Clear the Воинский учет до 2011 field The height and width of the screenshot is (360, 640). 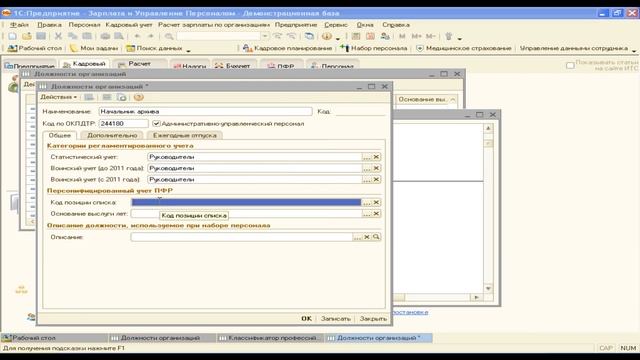click(x=376, y=168)
